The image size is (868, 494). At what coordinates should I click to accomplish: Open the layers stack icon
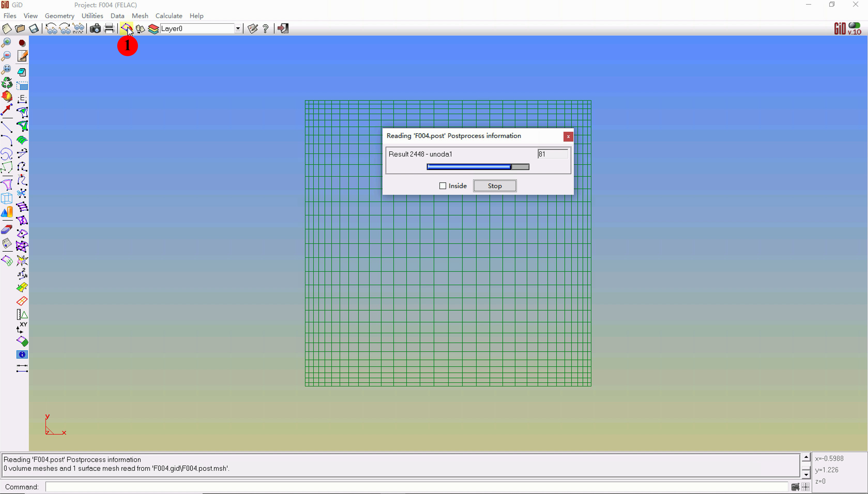tap(153, 29)
